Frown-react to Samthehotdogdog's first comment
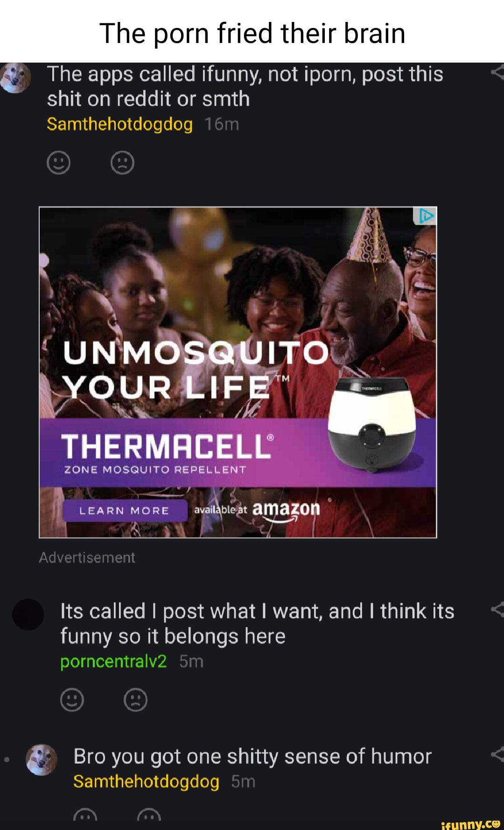Screen dimensions: 504x830 (122, 163)
